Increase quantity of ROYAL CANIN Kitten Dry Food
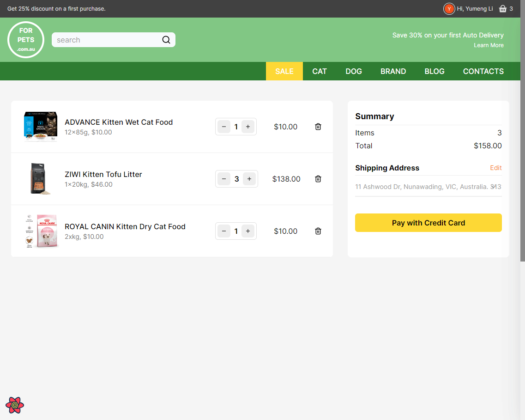Screen dimensions: 525x420 tap(248, 231)
